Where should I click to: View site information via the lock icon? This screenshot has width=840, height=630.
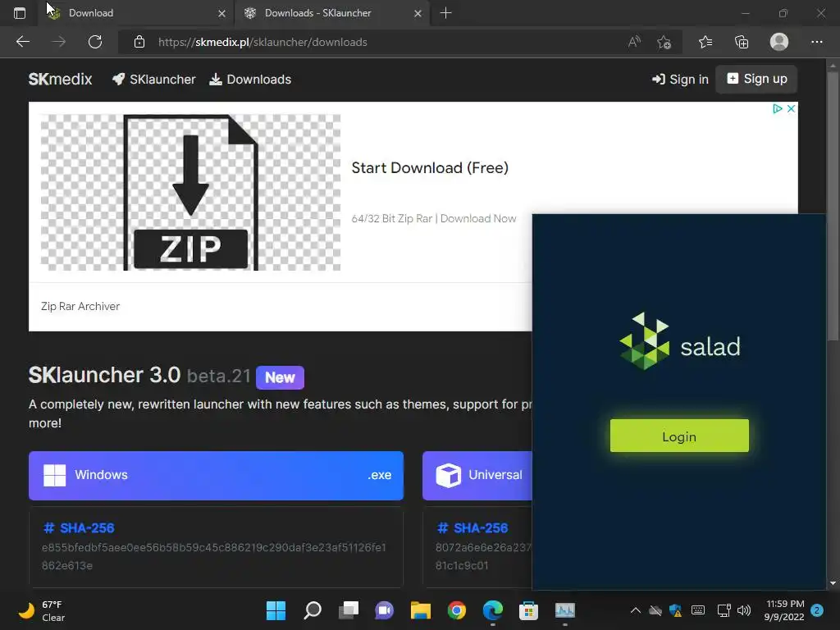click(x=139, y=42)
